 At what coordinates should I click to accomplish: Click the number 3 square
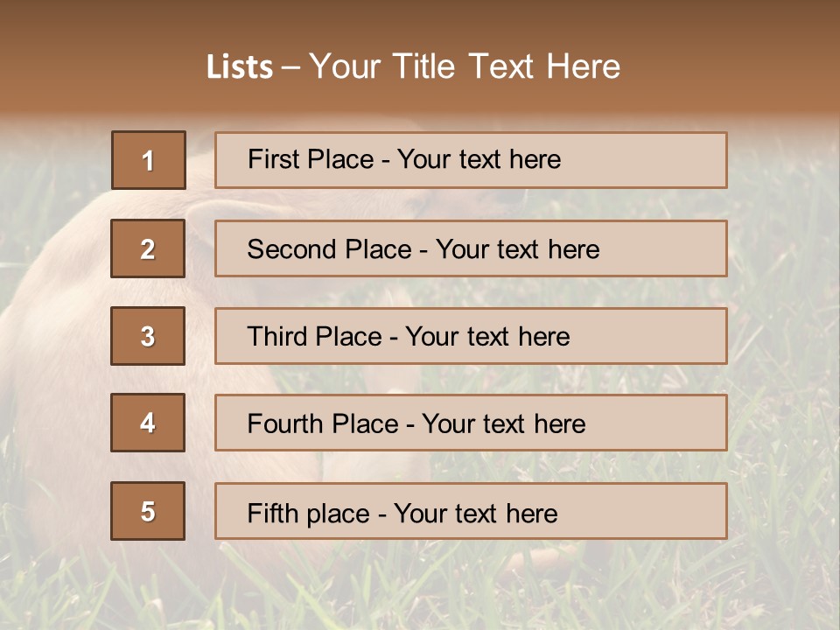[x=148, y=336]
